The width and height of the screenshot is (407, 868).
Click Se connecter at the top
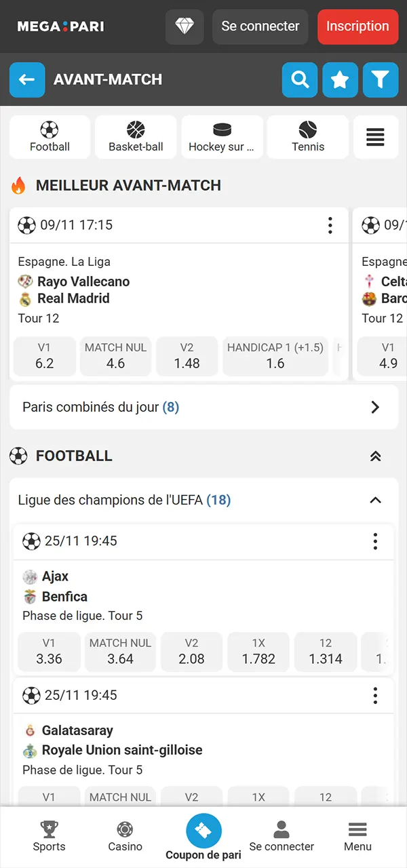pos(260,26)
